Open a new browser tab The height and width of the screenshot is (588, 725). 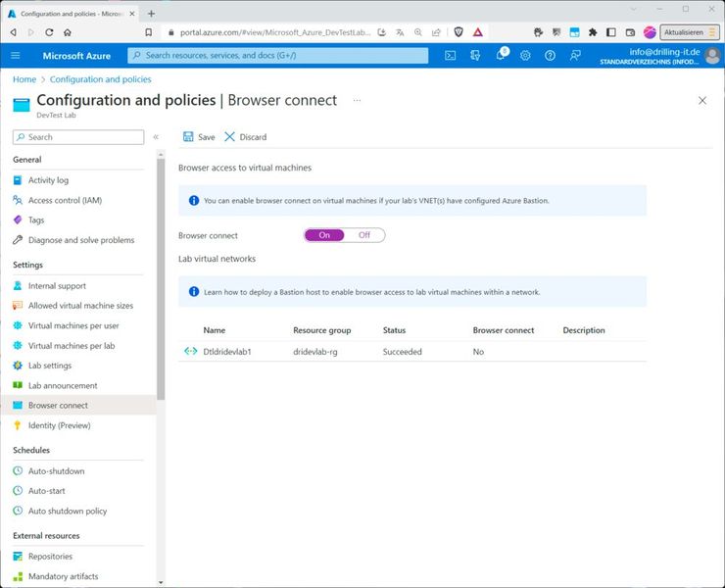(151, 14)
